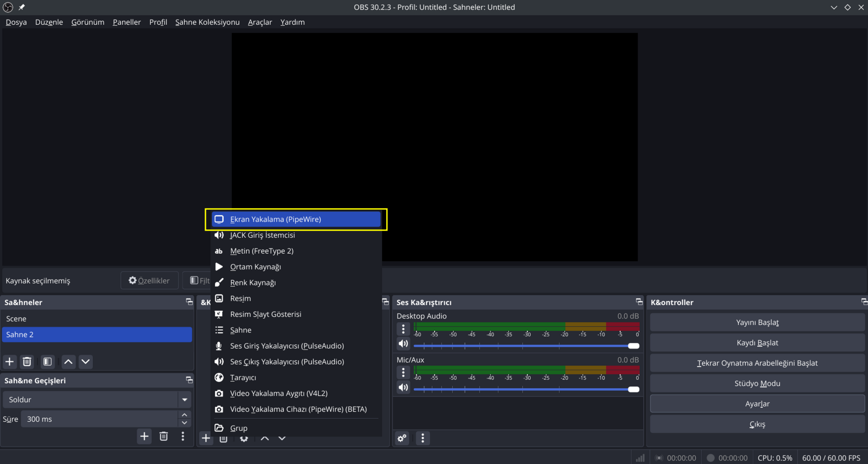Choose Metin (FreeType 2) source

(296, 251)
